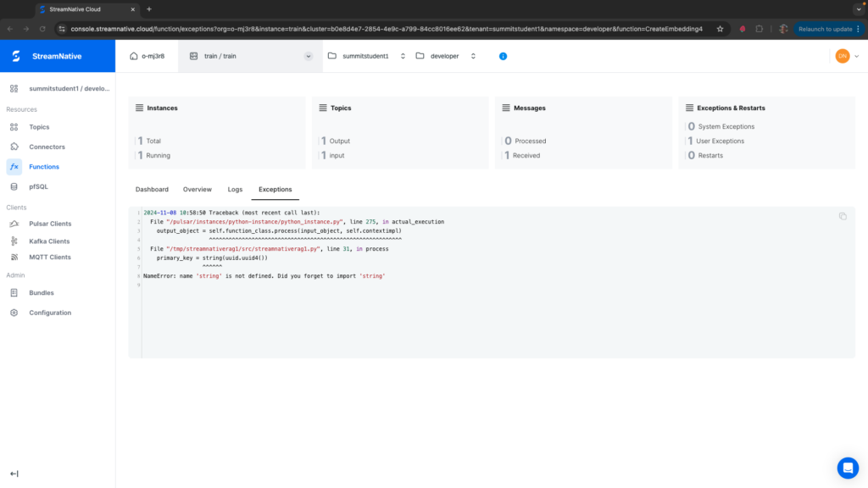This screenshot has height=488, width=868.
Task: Expand the developer namespace selector
Action: (x=473, y=56)
